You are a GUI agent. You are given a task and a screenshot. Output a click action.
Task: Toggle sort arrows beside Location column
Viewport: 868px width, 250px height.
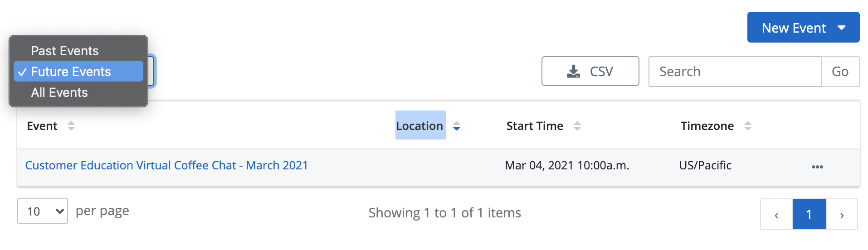(457, 126)
